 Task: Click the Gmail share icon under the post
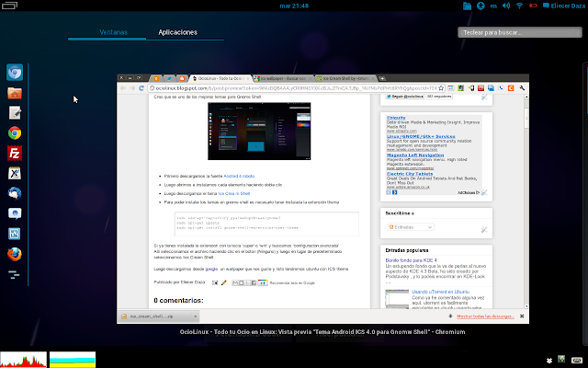coord(235,282)
